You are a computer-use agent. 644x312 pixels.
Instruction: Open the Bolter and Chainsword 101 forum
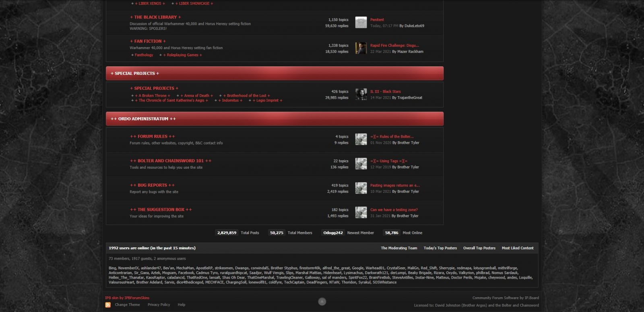(x=170, y=161)
